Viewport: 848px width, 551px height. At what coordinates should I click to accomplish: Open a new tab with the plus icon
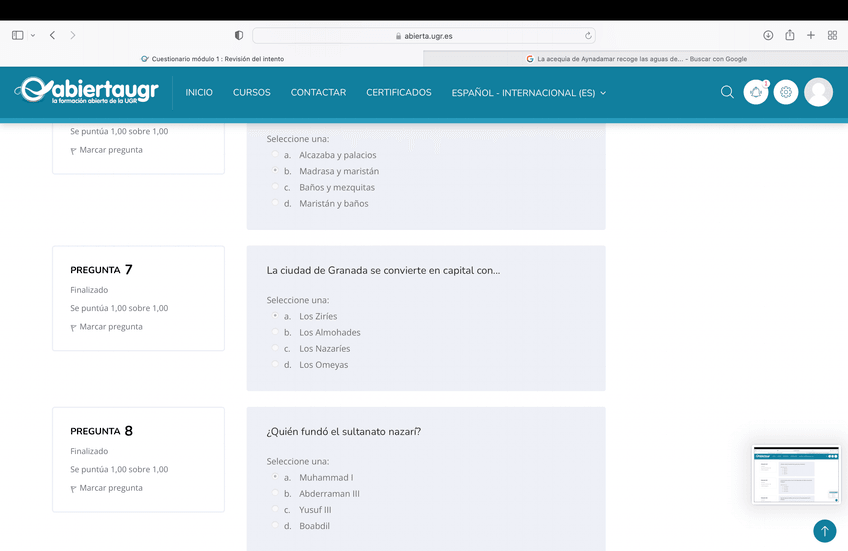click(x=811, y=35)
